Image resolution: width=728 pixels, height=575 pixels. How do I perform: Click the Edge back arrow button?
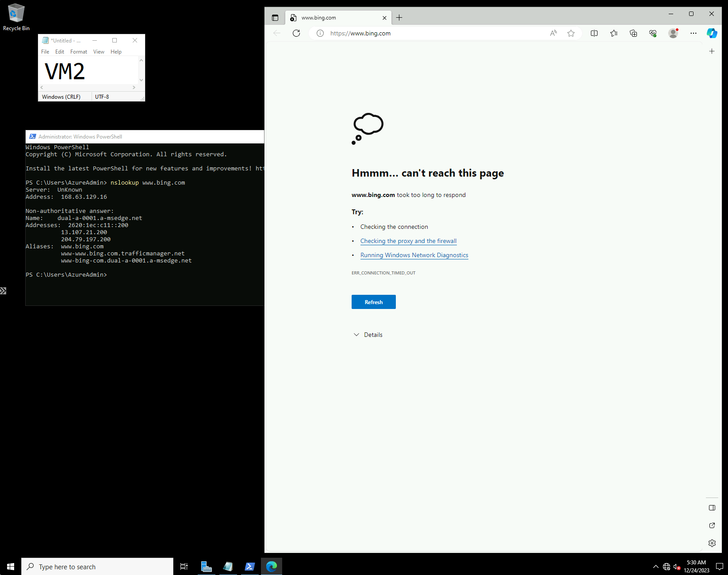click(x=277, y=33)
